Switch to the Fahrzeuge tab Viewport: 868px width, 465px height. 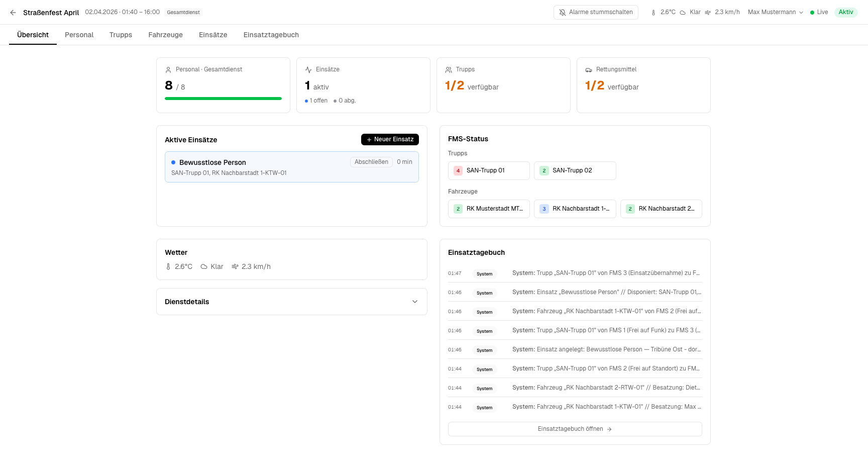(165, 35)
